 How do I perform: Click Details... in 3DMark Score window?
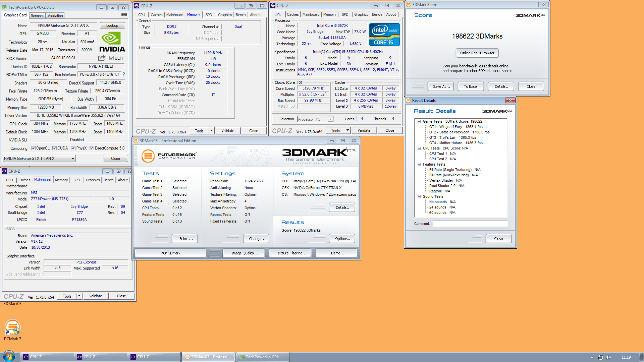[x=501, y=86]
